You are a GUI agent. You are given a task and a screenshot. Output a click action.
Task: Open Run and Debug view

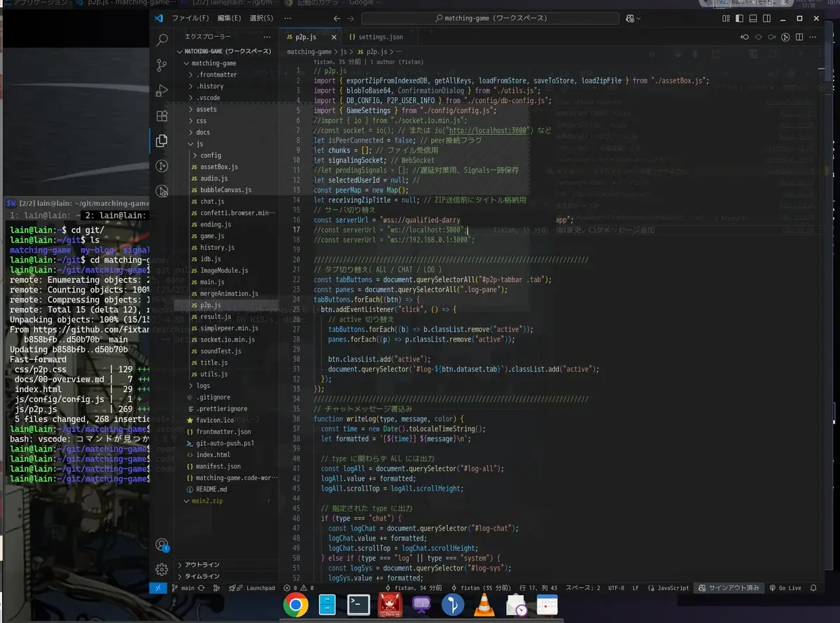pyautogui.click(x=162, y=91)
